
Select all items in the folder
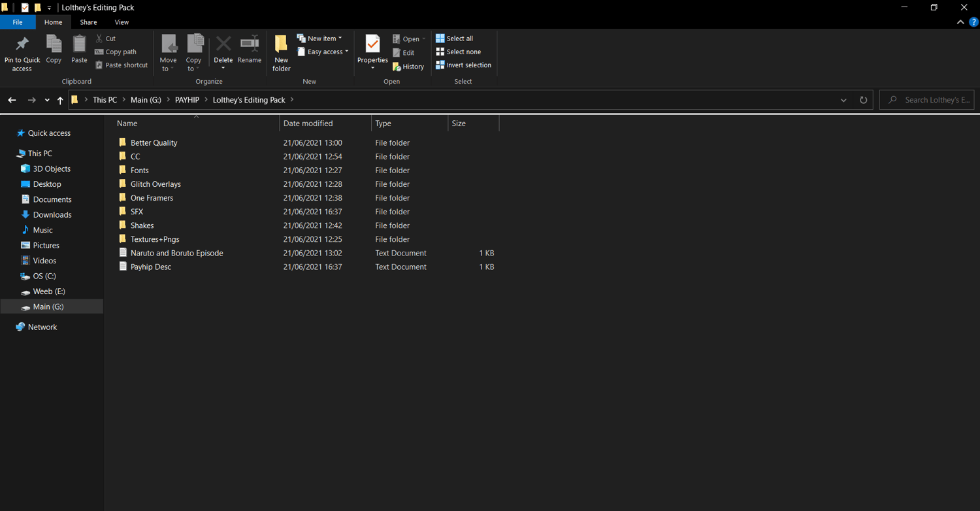pos(454,39)
